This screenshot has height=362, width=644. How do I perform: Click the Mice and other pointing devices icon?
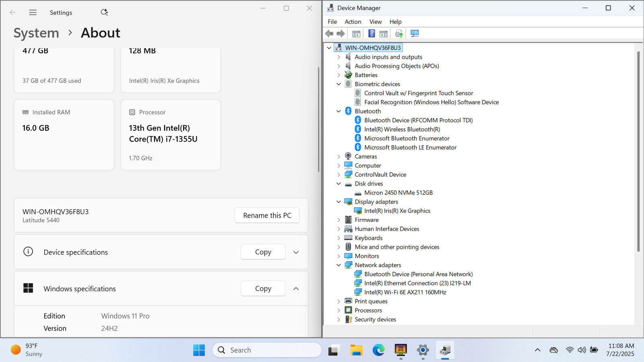(348, 247)
